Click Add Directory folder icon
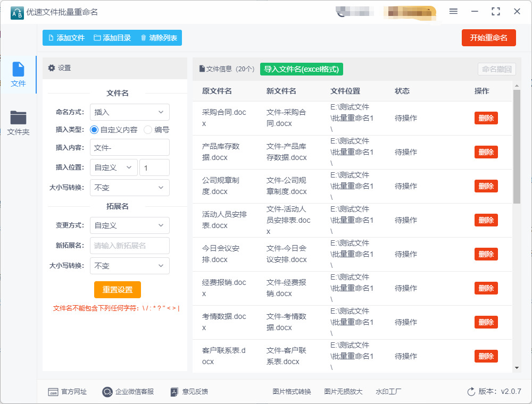The height and width of the screenshot is (404, 532). coord(97,38)
